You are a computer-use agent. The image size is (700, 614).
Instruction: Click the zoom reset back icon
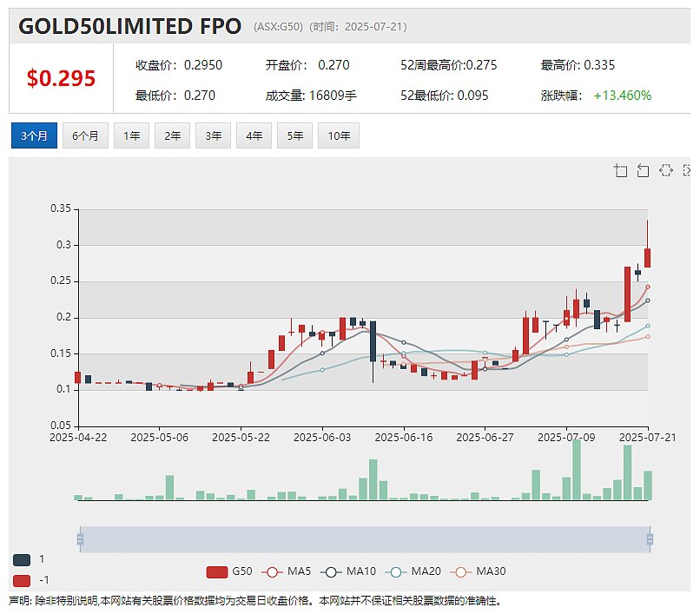point(643,170)
